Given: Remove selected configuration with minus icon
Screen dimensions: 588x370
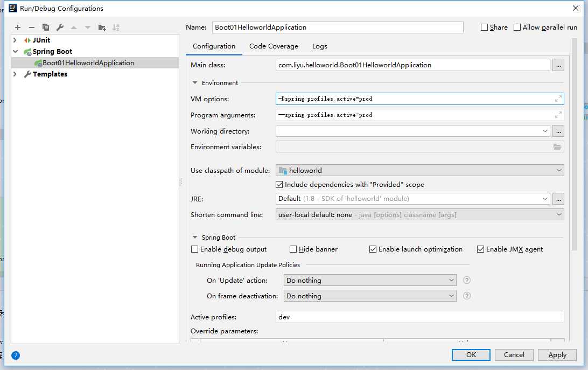Looking at the screenshot, I should [x=31, y=27].
